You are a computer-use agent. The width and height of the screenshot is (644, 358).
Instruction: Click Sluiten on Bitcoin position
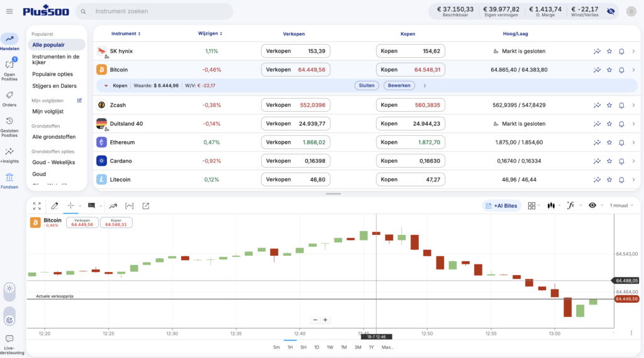[x=367, y=85]
